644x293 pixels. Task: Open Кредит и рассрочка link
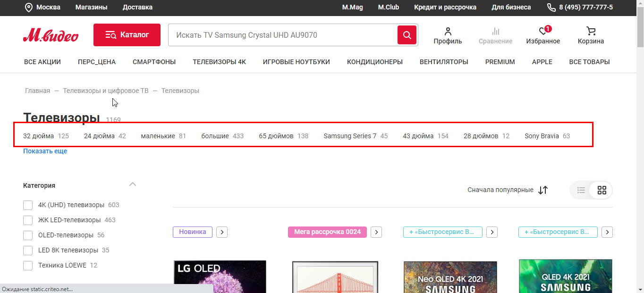(445, 7)
